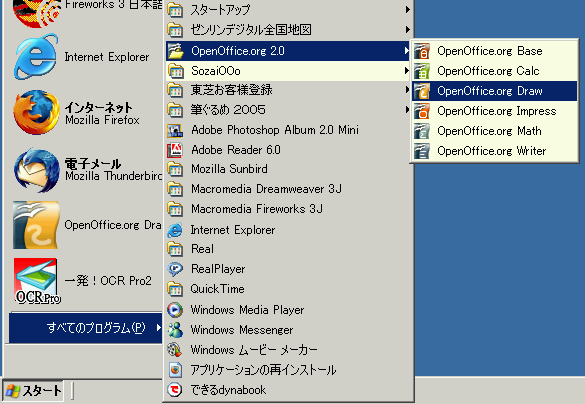Click the スタート button
The image size is (585, 404).
pos(33,391)
